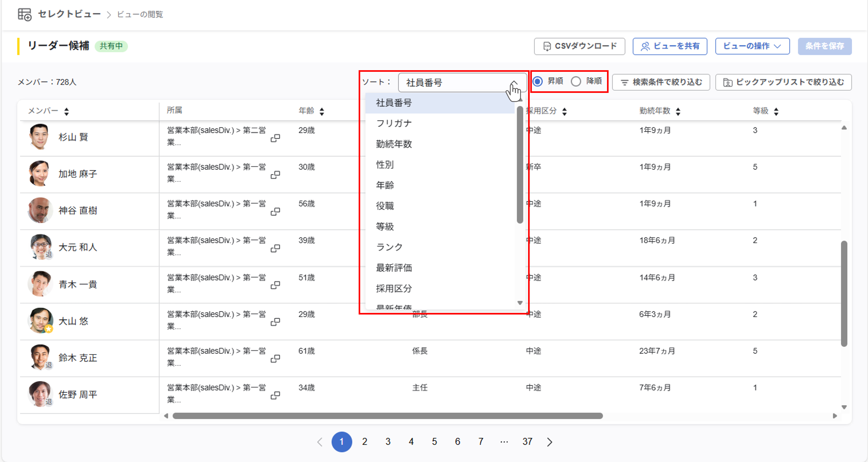Click the department popup icon in 大山 悠's row
Image resolution: width=868 pixels, height=462 pixels.
click(275, 322)
